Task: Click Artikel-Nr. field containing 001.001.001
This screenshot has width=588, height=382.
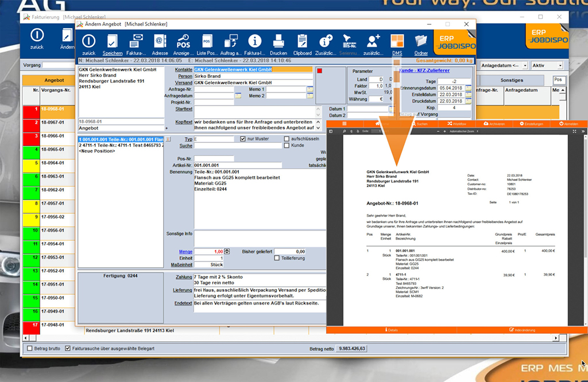Action: (238, 165)
